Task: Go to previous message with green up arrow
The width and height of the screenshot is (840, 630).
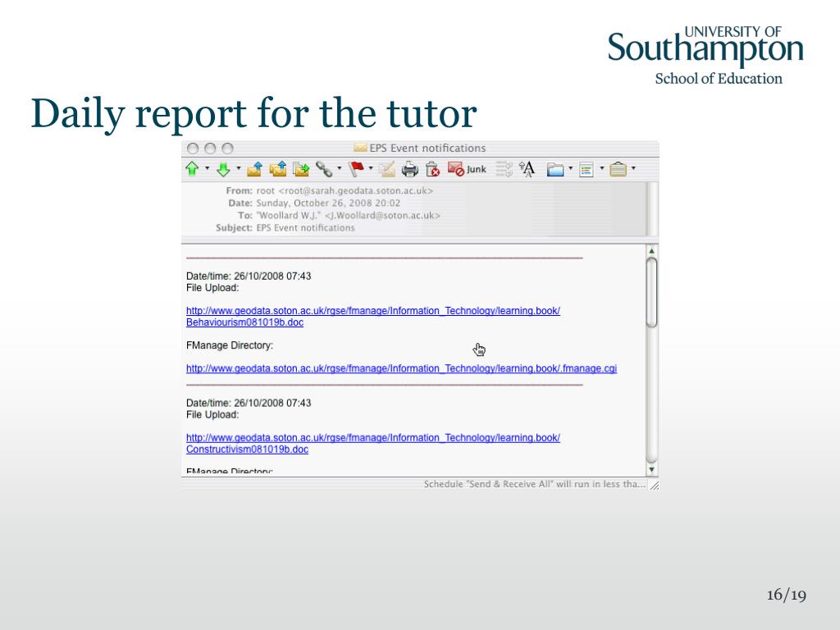Action: 192,169
